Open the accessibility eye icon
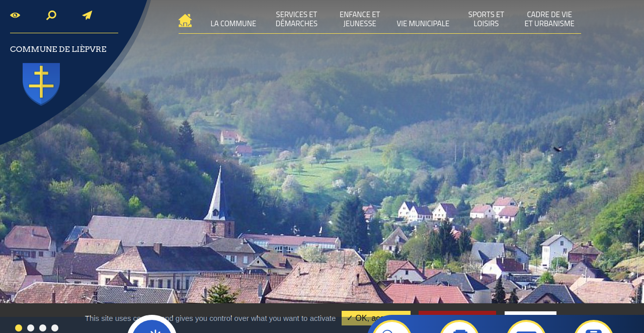Image resolution: width=644 pixels, height=333 pixels. 15,15
